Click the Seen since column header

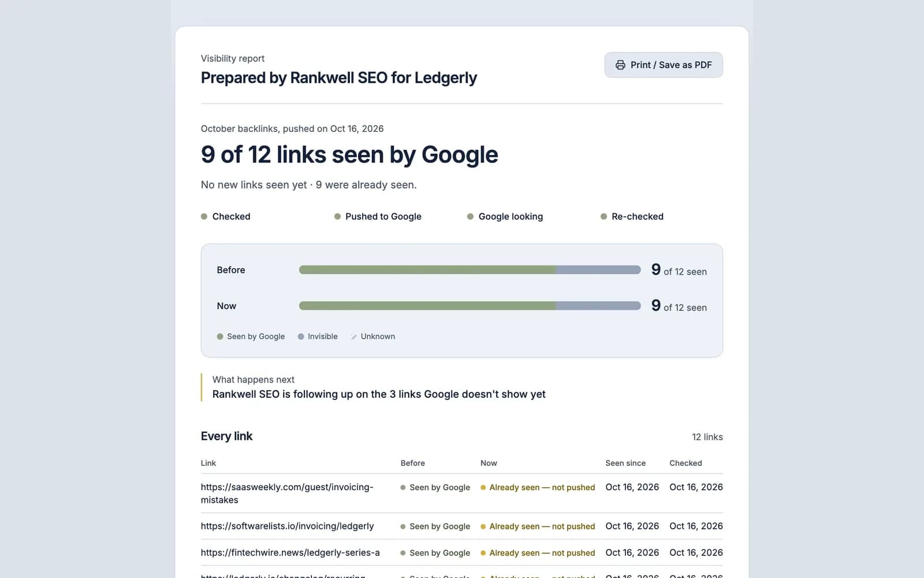point(625,463)
